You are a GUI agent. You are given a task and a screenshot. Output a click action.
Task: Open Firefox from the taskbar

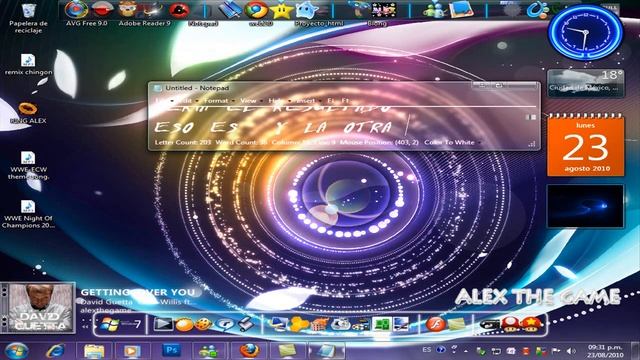[x=249, y=351]
